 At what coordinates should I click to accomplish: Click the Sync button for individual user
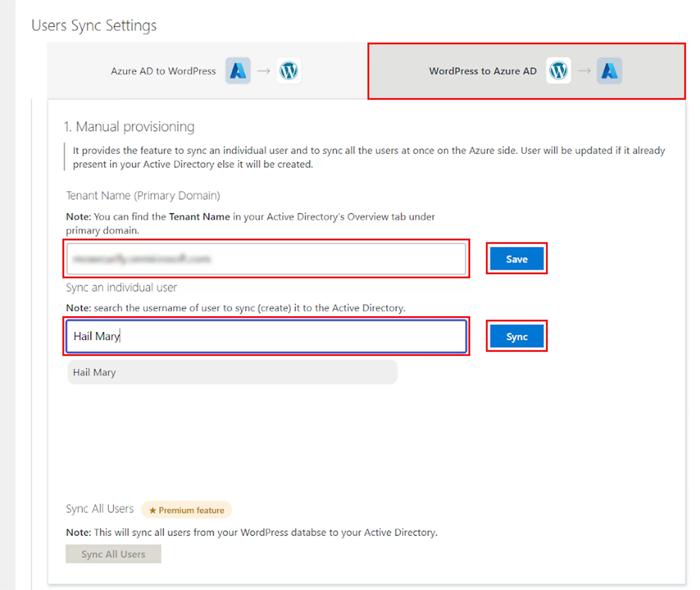click(x=517, y=336)
